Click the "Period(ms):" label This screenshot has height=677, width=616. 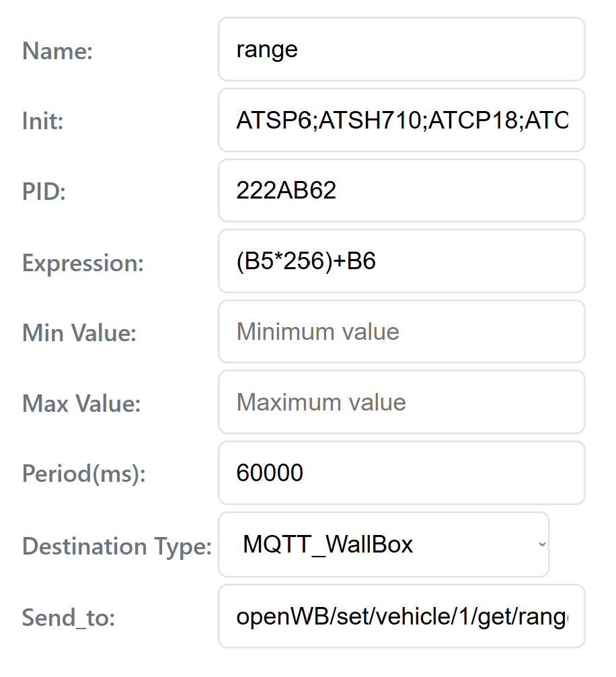(84, 474)
